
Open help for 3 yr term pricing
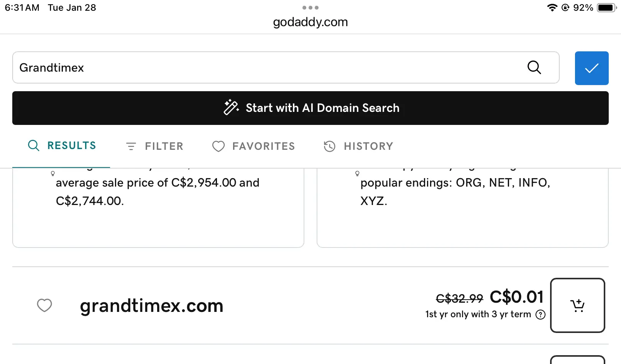point(540,315)
